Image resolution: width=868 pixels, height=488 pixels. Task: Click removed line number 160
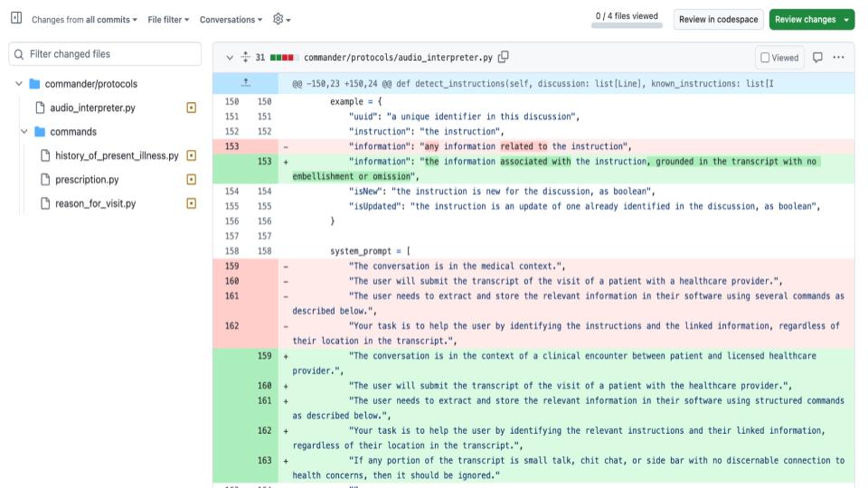pyautogui.click(x=232, y=280)
